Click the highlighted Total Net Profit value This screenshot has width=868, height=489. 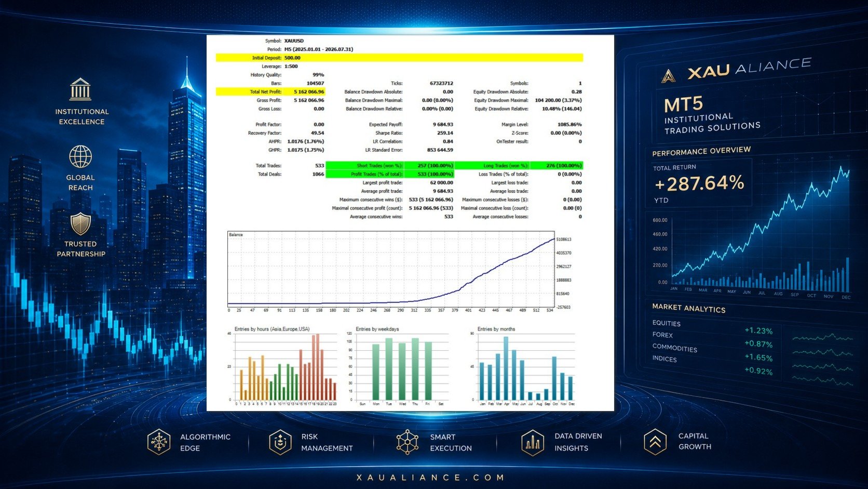click(309, 92)
